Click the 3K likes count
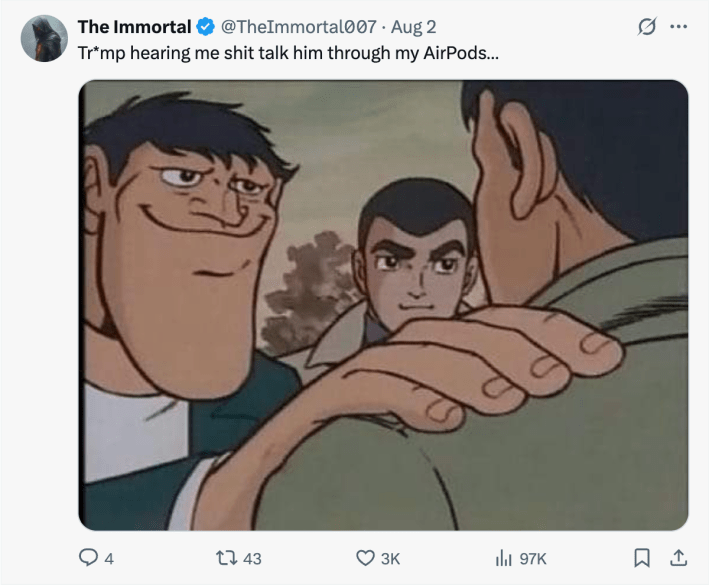 pyautogui.click(x=390, y=559)
